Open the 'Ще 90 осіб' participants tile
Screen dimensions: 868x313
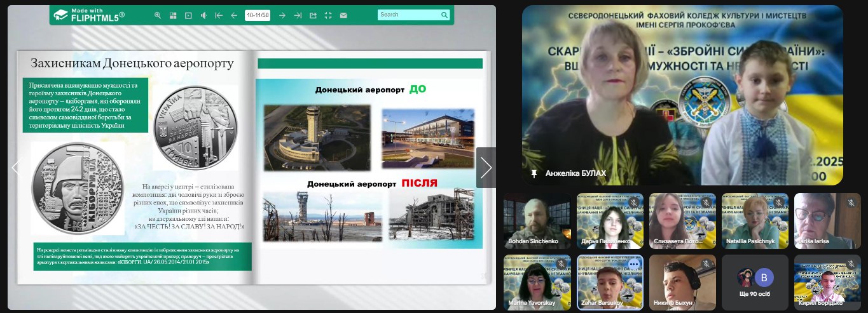(755, 282)
